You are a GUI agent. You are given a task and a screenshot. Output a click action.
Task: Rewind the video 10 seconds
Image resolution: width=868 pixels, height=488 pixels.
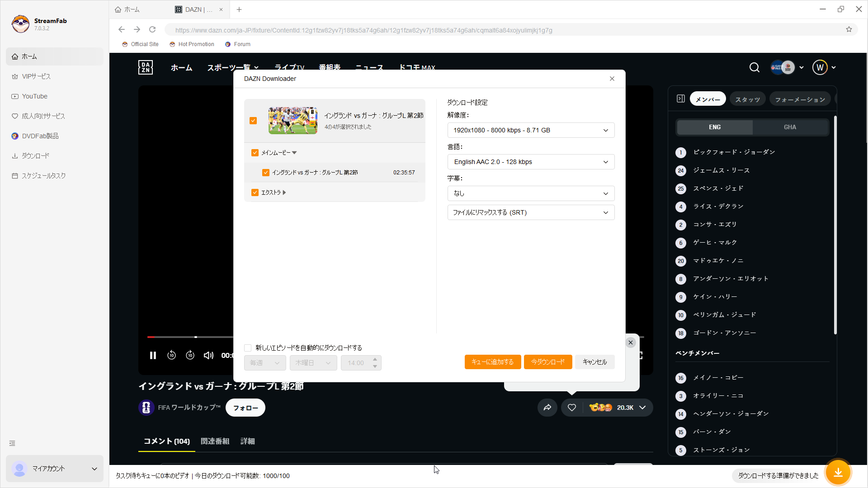point(171,356)
